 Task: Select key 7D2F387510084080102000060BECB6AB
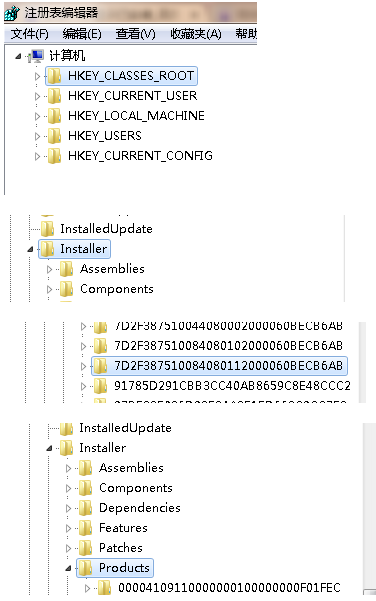228,346
